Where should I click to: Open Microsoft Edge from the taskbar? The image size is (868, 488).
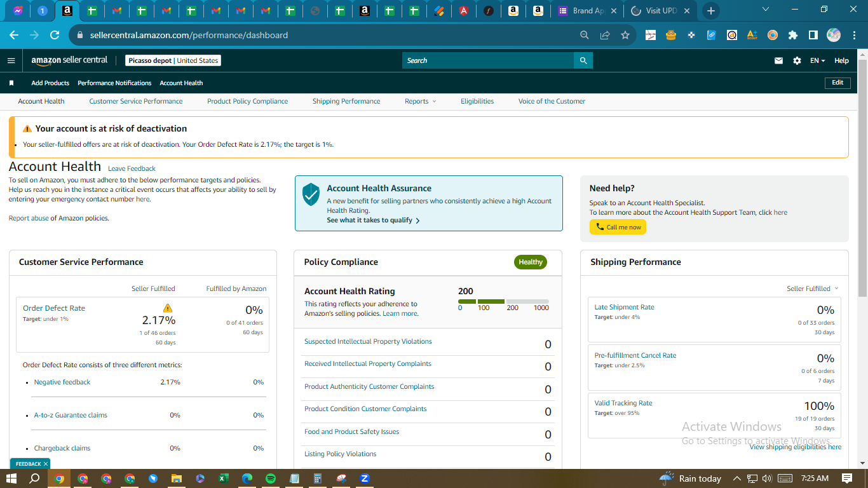point(247,478)
